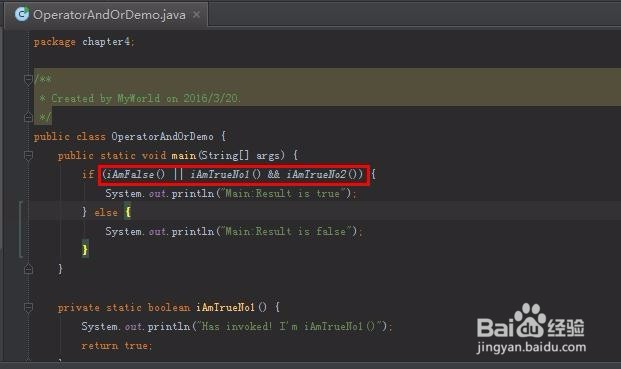Click the highlighted opening brace after else

(128, 212)
